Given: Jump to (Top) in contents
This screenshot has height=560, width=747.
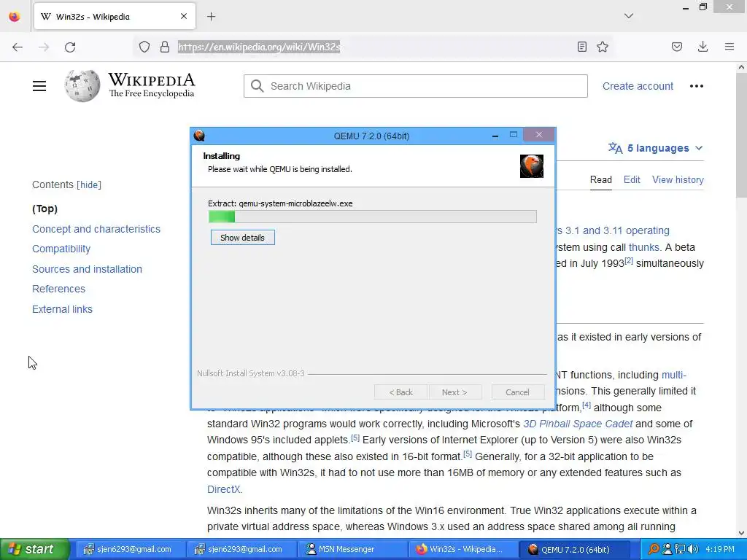Looking at the screenshot, I should pyautogui.click(x=44, y=209).
